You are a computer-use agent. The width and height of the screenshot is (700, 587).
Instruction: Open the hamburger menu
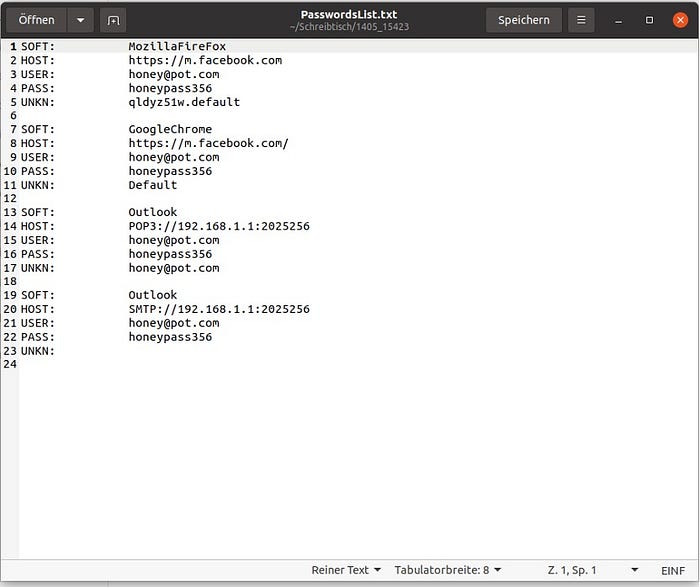click(x=581, y=20)
